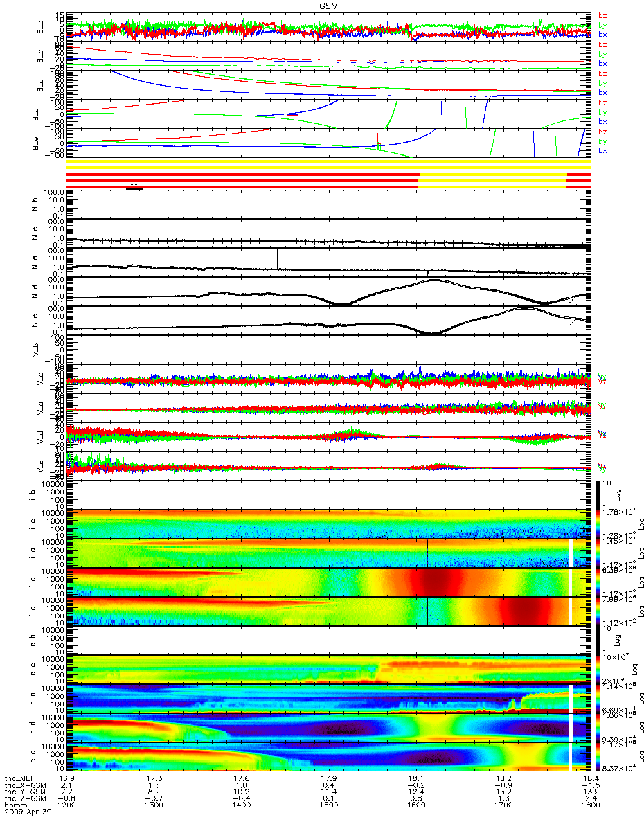Image resolution: width=644 pixels, height=831 pixels.
Task: Click the 1800 time tick label
Action: click(591, 806)
